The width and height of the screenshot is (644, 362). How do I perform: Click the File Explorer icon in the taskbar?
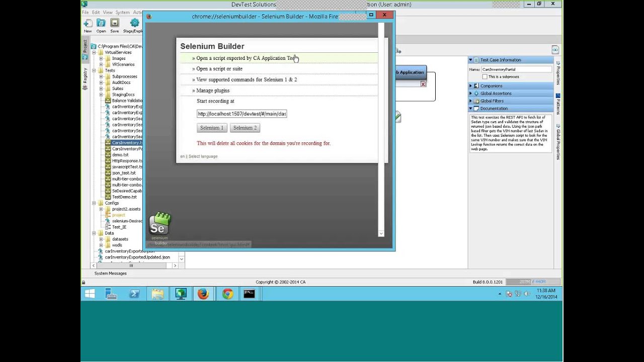click(x=157, y=294)
